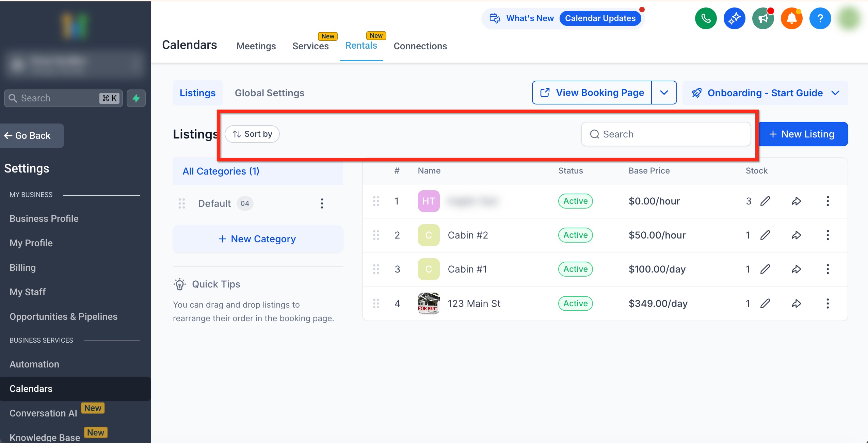
Task: Open the AI sparkle assistant icon
Action: coord(734,18)
